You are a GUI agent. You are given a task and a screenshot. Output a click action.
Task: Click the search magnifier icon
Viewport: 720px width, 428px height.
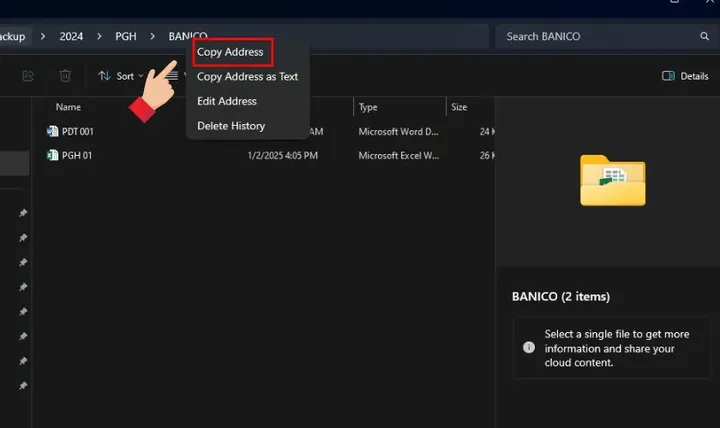pyautogui.click(x=704, y=36)
